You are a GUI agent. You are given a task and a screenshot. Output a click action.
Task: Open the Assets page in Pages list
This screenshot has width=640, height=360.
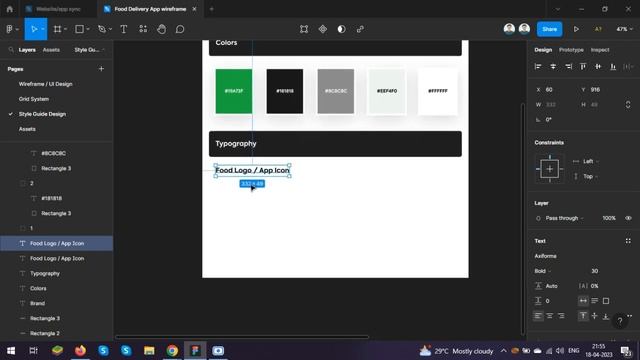[27, 129]
